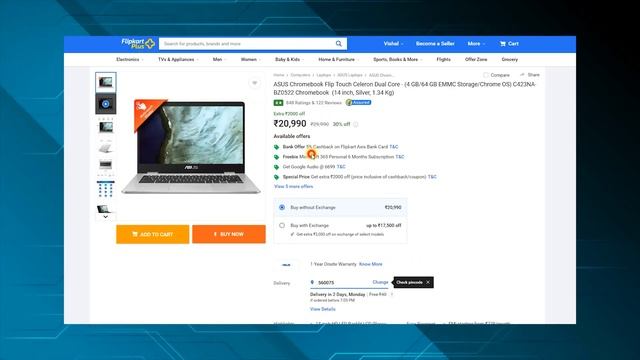The image size is (640, 360).
Task: Click the search magnifier icon
Action: (x=339, y=44)
